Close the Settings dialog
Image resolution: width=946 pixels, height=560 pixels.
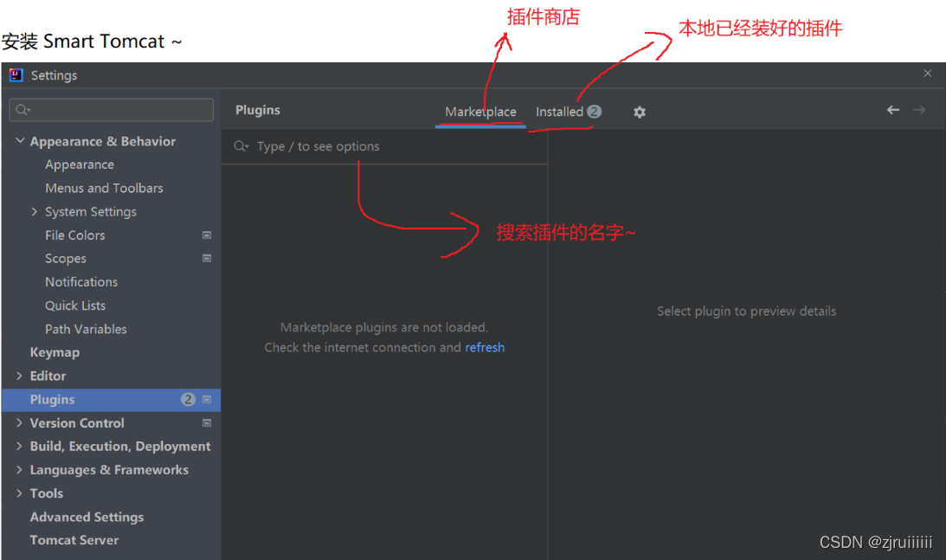tap(927, 74)
